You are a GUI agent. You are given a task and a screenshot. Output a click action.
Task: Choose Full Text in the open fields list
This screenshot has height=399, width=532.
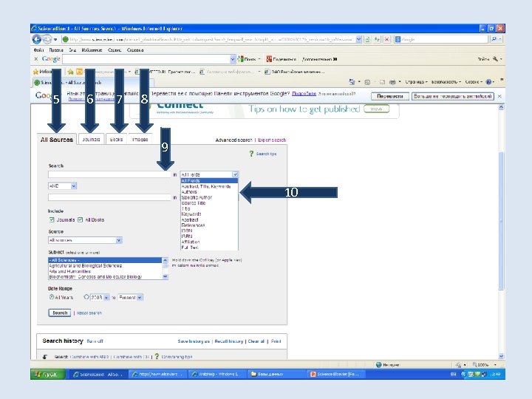(209, 248)
